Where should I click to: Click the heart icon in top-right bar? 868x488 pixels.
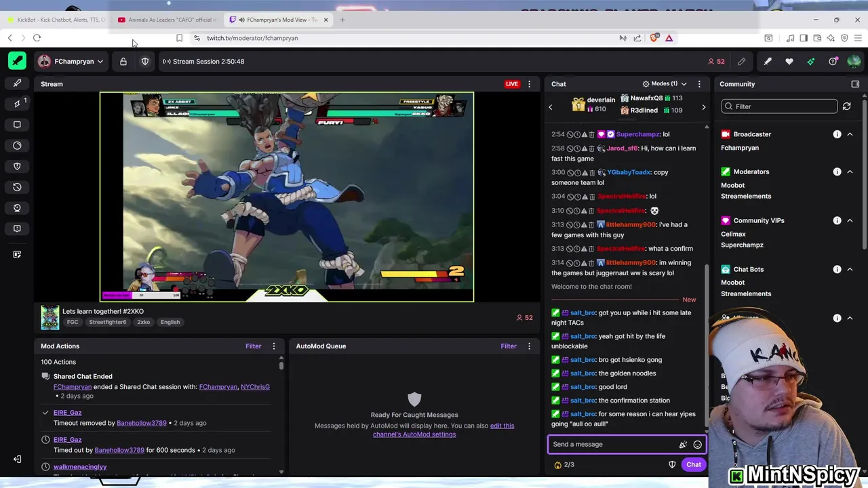coord(789,61)
